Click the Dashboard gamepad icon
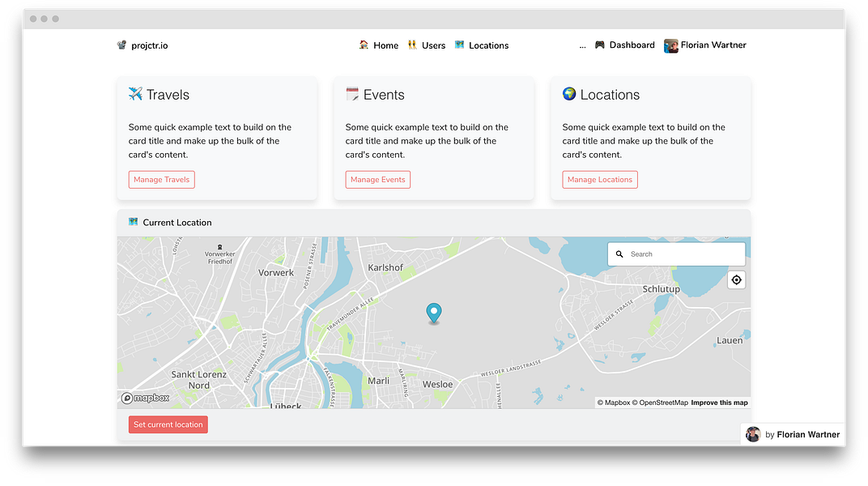 click(598, 45)
